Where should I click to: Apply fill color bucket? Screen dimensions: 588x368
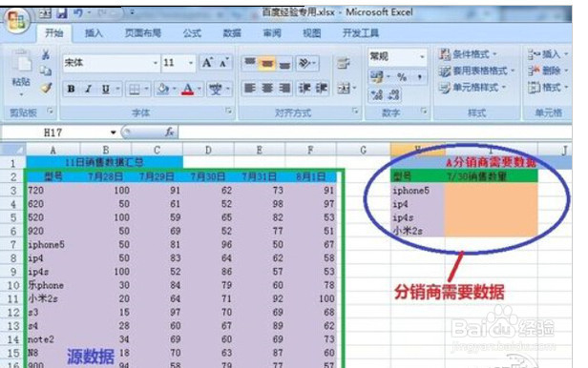pos(162,89)
